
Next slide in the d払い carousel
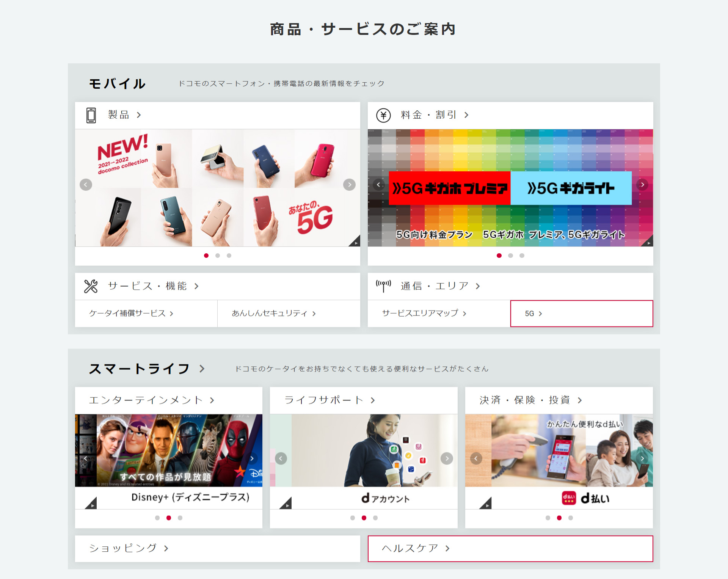642,458
